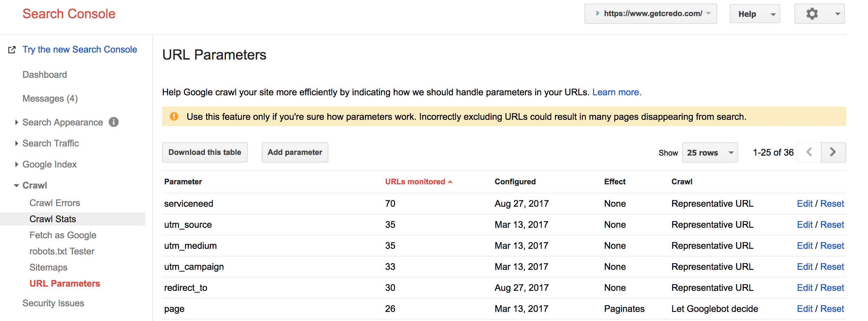
Task: Click the Download this table button
Action: click(x=205, y=152)
